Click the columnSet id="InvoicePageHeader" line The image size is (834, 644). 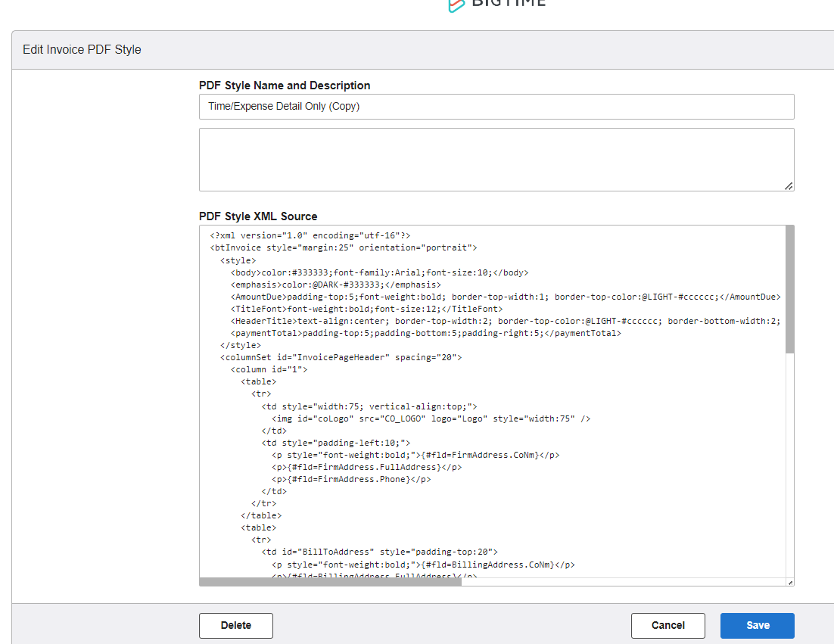point(341,357)
